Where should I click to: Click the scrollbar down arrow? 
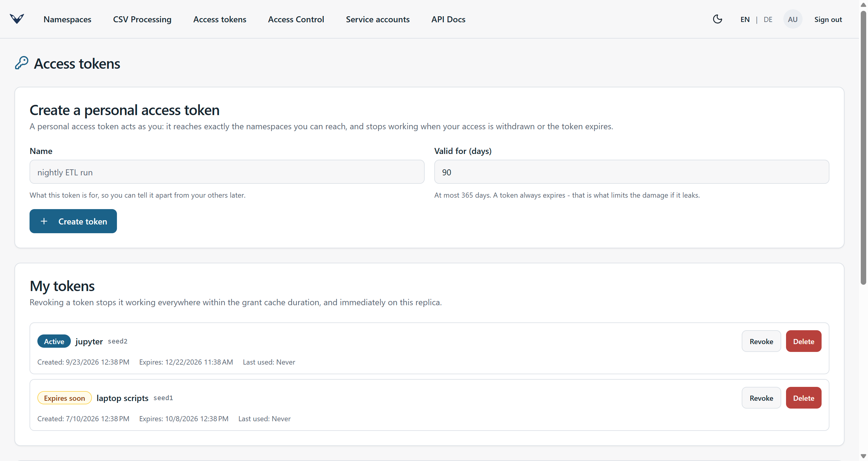[x=863, y=456]
